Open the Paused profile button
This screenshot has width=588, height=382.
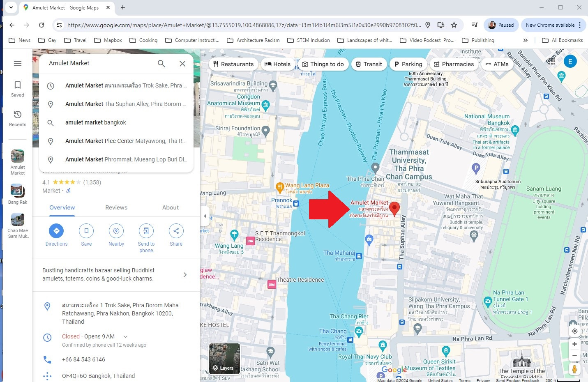(x=501, y=25)
